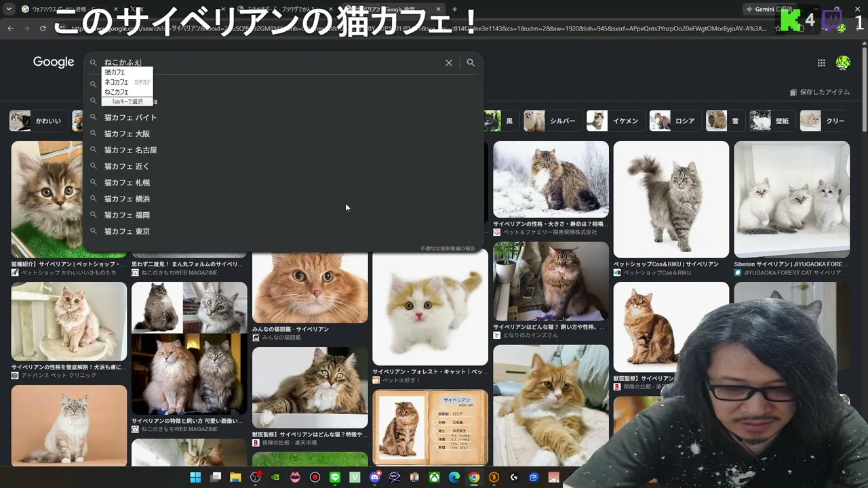Open みんなの猫図鑑 orange cat image
Image resolution: width=868 pixels, height=488 pixels.
coord(310,287)
